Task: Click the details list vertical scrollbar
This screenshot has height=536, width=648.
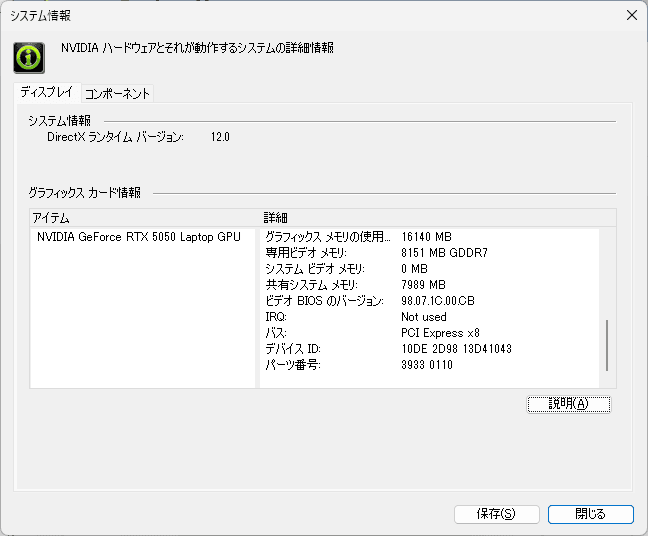Action: tap(607, 345)
